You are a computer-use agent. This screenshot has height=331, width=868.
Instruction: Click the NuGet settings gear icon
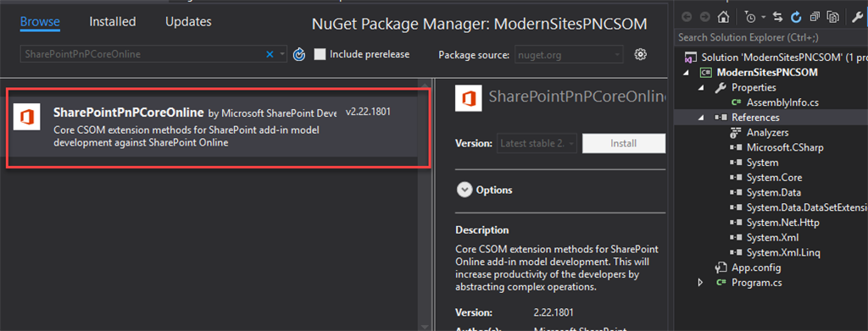(x=641, y=54)
